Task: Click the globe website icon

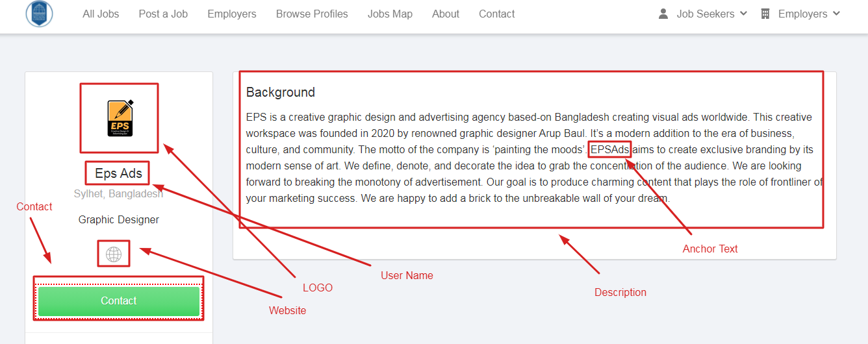Action: click(114, 254)
